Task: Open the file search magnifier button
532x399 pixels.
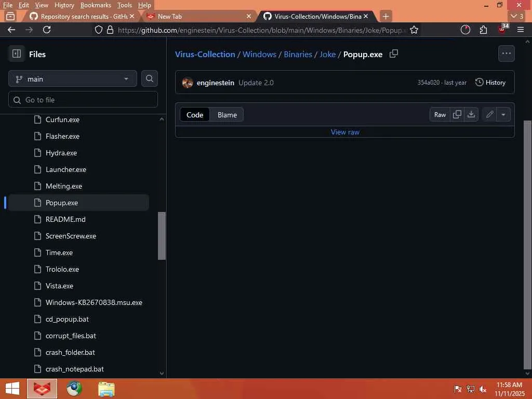Action: pos(149,79)
